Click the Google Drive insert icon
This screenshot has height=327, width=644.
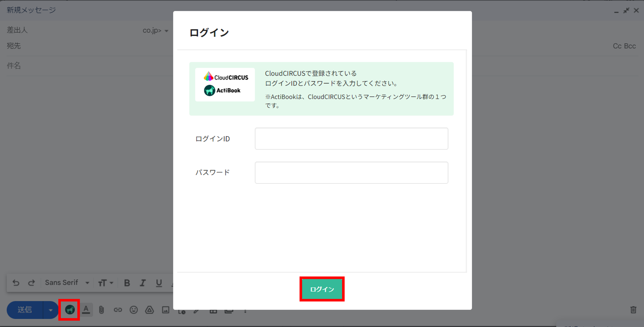click(x=150, y=310)
